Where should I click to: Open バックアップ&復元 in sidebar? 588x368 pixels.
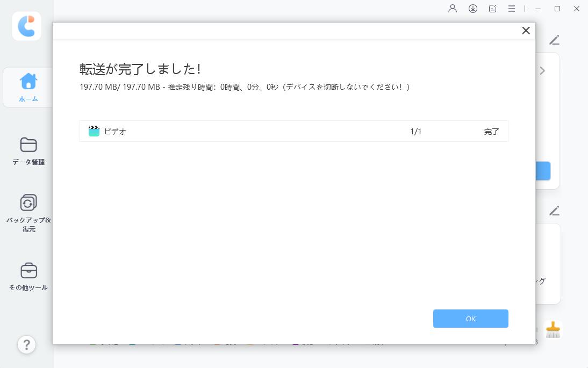point(28,213)
